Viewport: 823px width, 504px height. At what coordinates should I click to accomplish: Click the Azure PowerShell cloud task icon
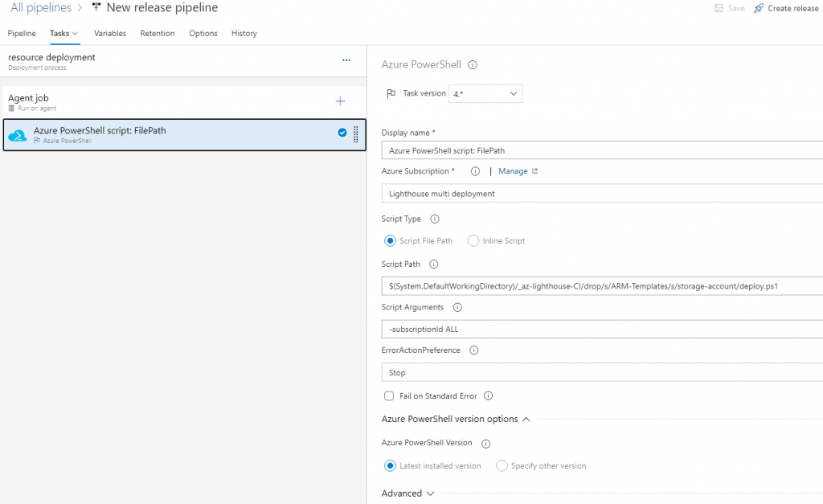pos(18,136)
